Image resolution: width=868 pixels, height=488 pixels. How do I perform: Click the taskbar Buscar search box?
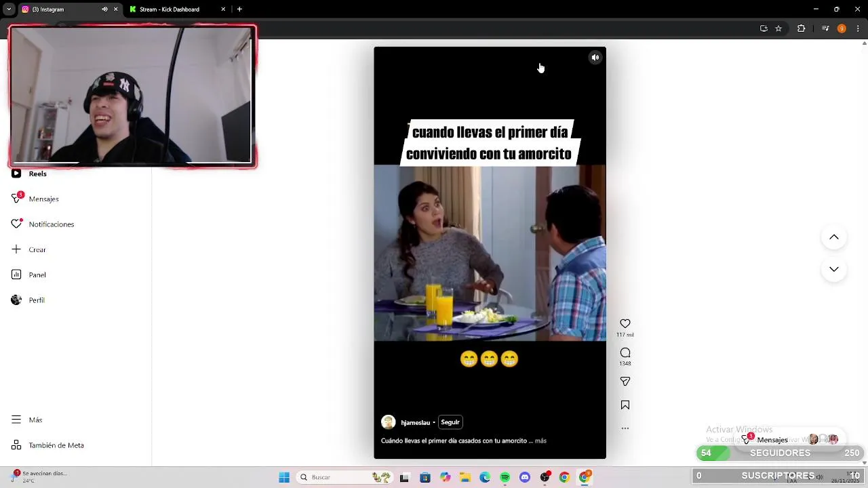(344, 477)
